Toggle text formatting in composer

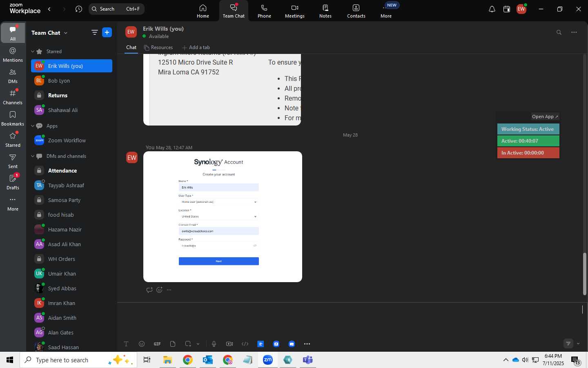point(126,344)
